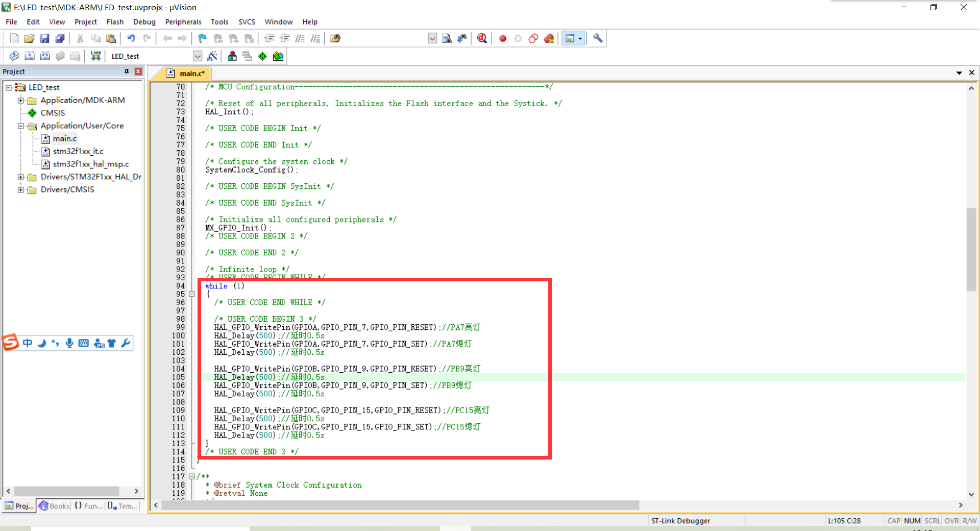The image size is (980, 531).
Task: Kill all breakpoints with the red-dots X icon
Action: point(549,38)
